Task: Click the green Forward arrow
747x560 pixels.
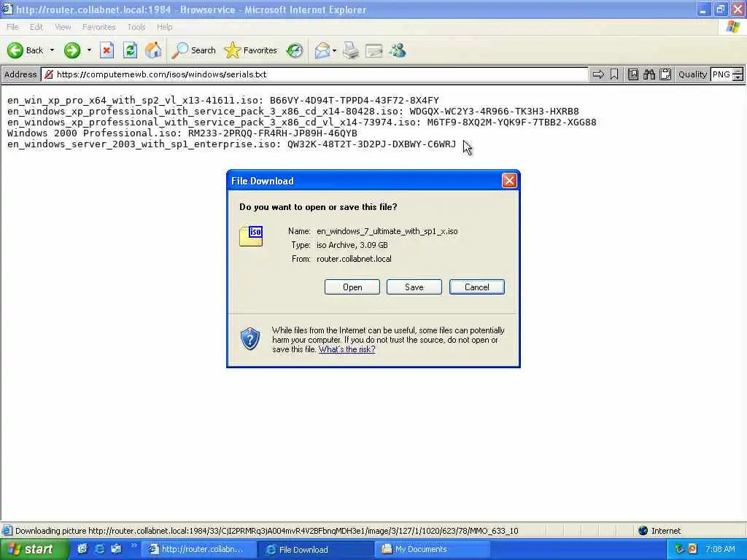Action: (x=72, y=50)
